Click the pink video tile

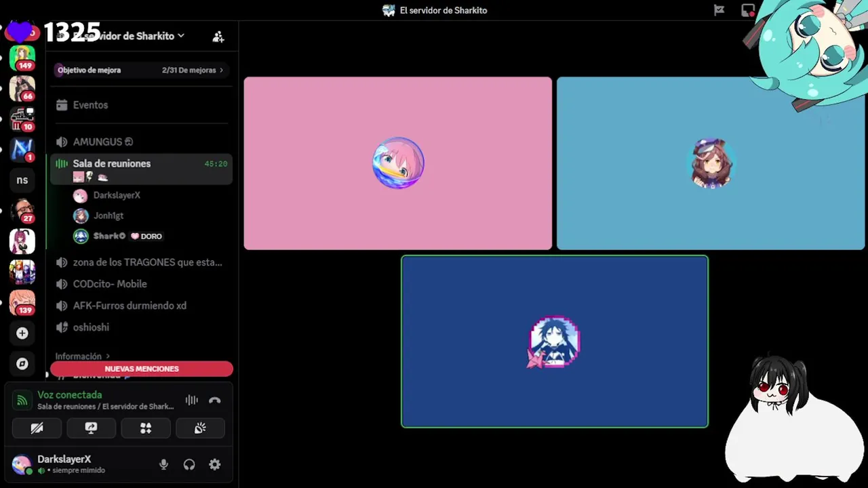pos(398,163)
